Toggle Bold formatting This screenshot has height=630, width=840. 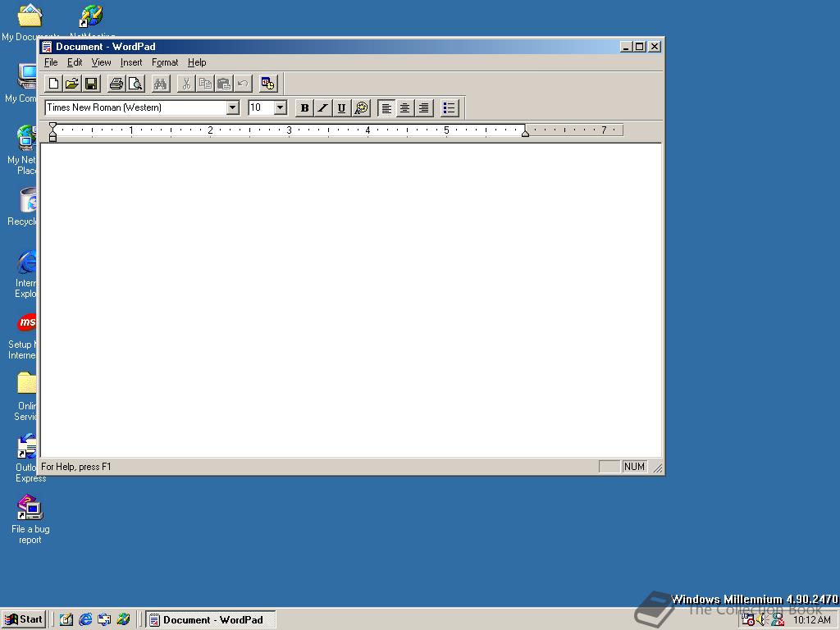pyautogui.click(x=304, y=108)
